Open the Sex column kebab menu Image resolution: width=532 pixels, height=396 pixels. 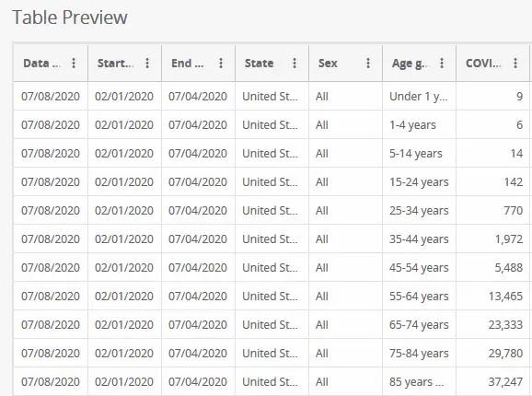pyautogui.click(x=368, y=64)
